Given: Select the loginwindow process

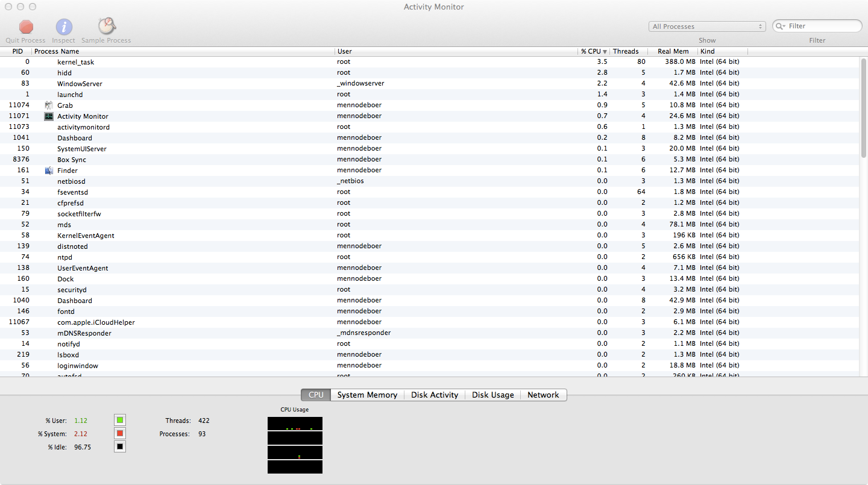Looking at the screenshot, I should click(x=430, y=366).
